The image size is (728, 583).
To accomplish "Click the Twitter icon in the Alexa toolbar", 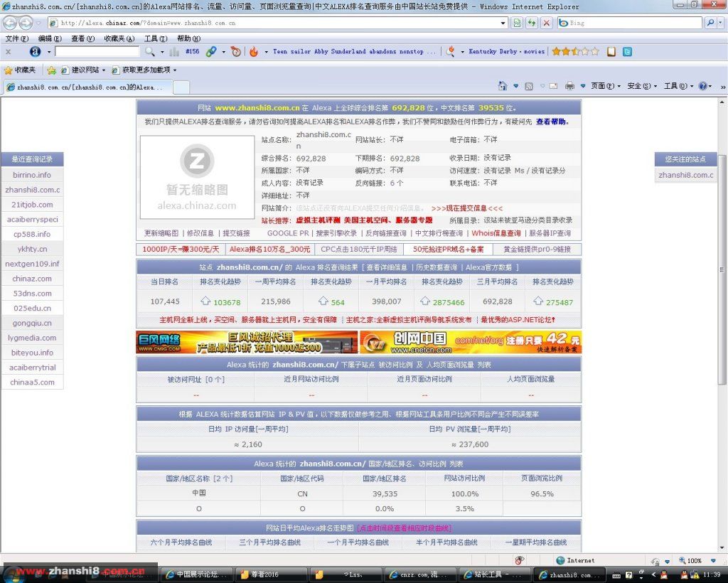I will pos(627,51).
